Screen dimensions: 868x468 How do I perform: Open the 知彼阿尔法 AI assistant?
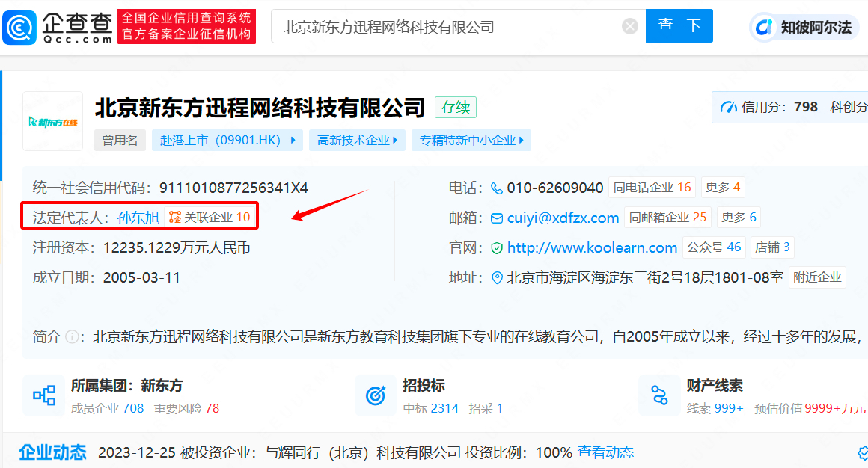(805, 28)
